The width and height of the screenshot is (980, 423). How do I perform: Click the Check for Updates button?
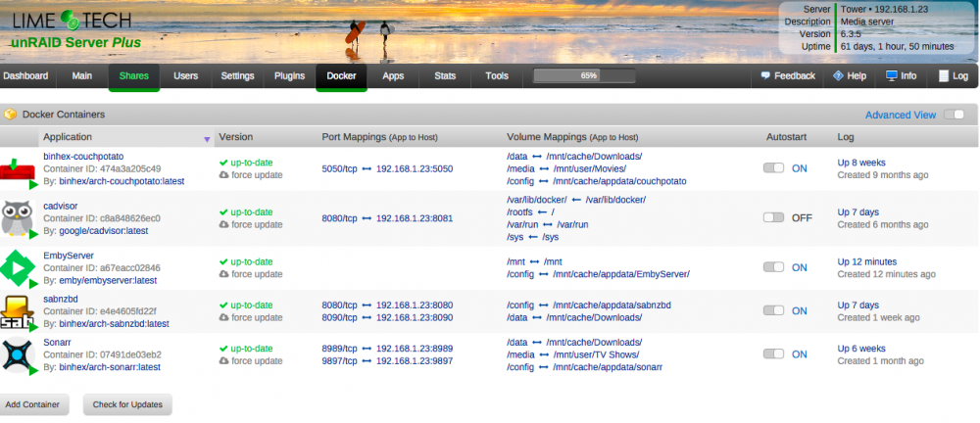pyautogui.click(x=127, y=404)
